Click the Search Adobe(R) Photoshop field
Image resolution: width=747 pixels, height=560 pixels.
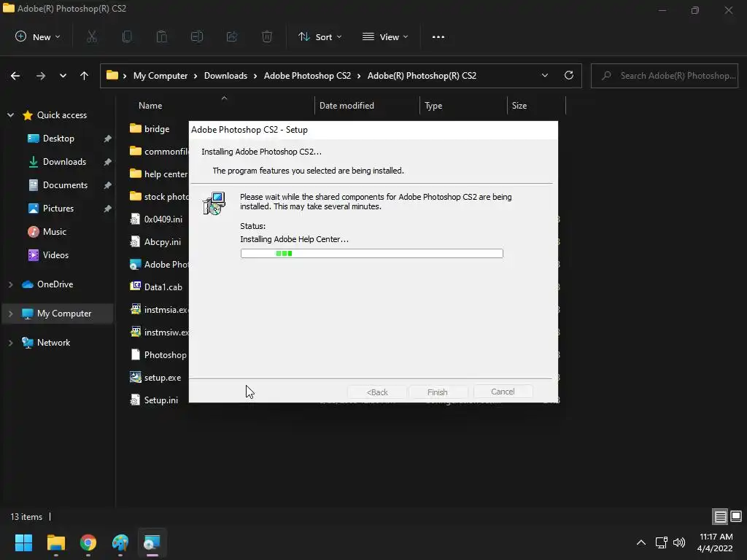[665, 76]
